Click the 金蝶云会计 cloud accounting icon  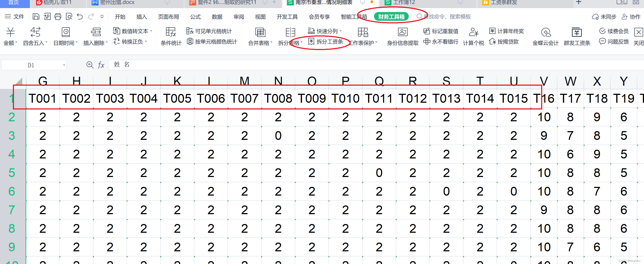tap(545, 32)
